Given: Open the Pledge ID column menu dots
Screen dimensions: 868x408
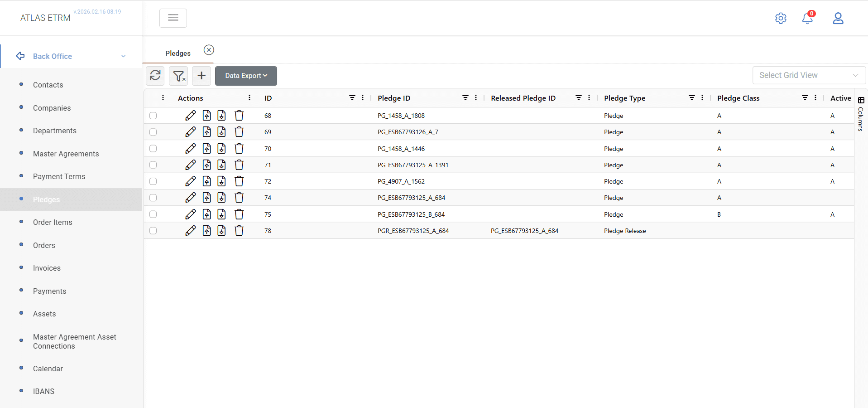Looking at the screenshot, I should (476, 98).
